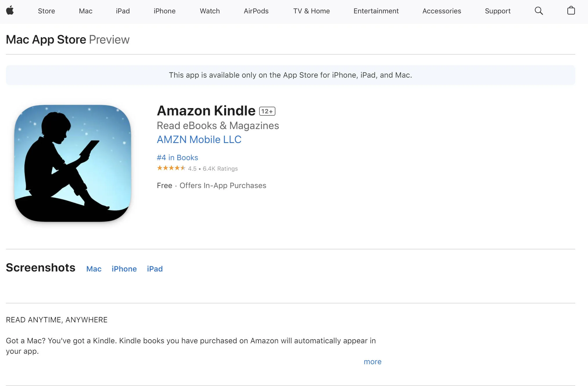This screenshot has width=588, height=386.
Task: Click the TV & Home navigation icon
Action: [311, 11]
